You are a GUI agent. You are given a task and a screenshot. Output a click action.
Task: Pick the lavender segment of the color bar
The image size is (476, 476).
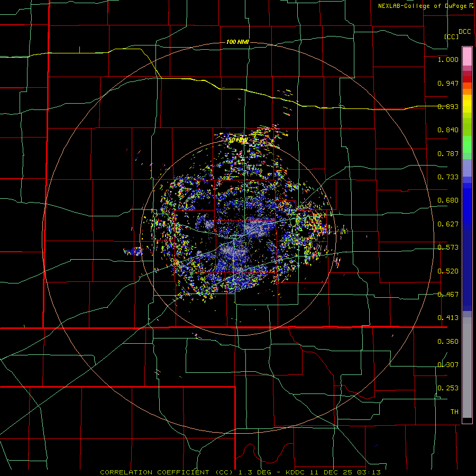point(467,168)
